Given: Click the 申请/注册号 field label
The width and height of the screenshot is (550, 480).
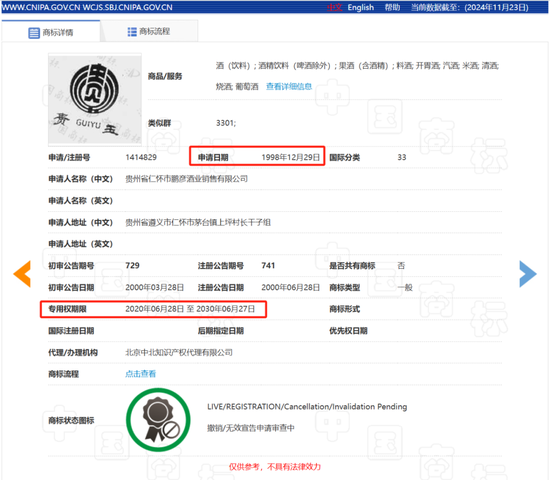Looking at the screenshot, I should point(69,157).
